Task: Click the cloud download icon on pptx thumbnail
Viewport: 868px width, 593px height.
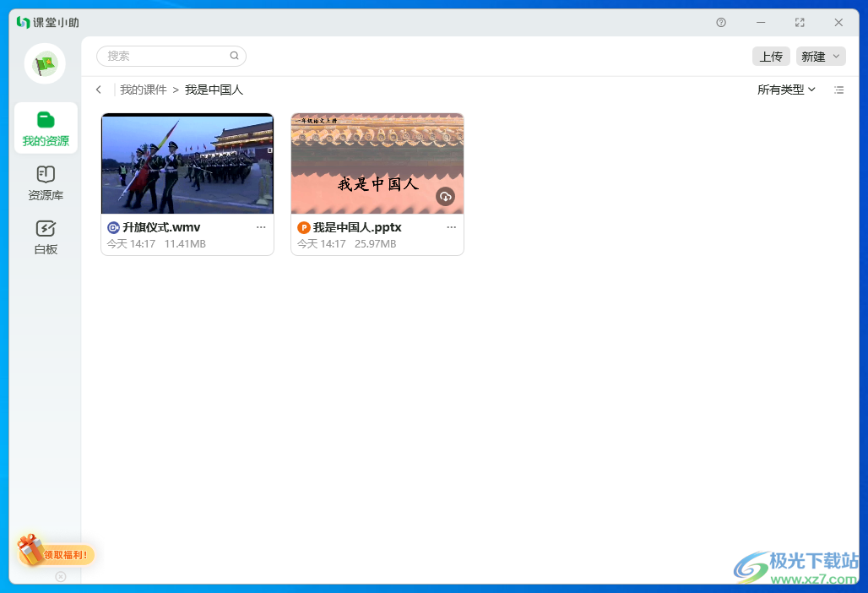Action: (x=445, y=197)
